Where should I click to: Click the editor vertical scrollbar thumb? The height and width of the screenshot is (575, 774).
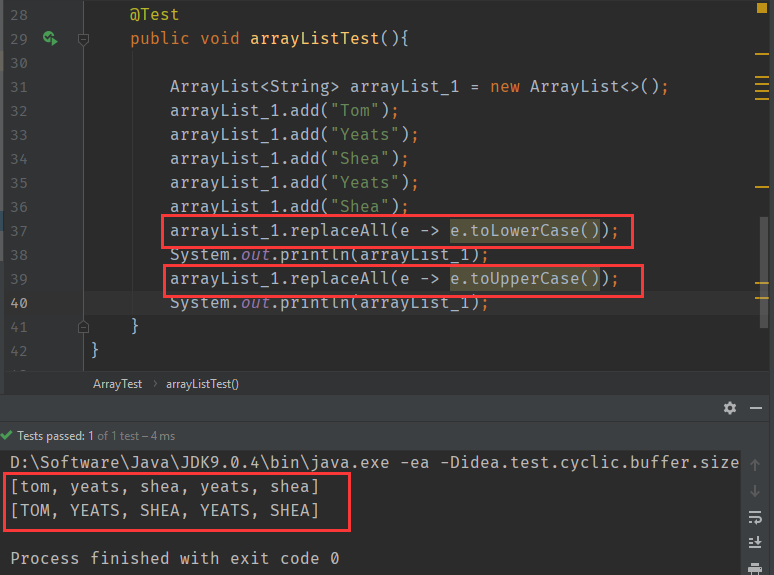point(764,271)
